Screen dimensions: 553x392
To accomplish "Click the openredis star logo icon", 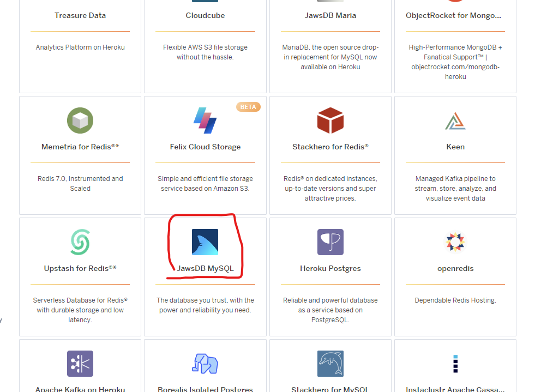I will (455, 242).
